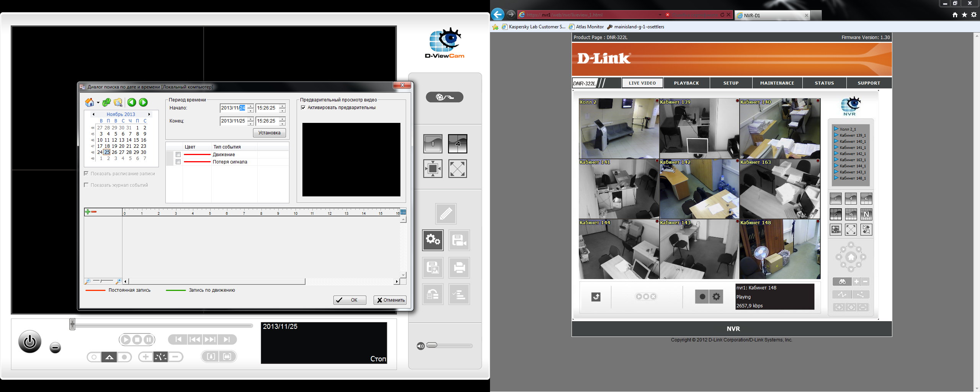Click the green next arrow in dialog toolbar
980x392 pixels.
pos(143,102)
